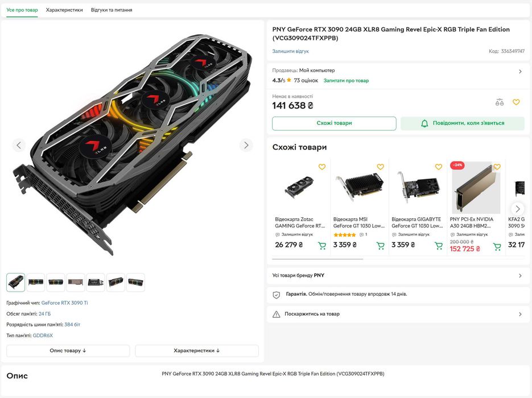Add MSI GeForce GT 1030 to cart
Viewport: 532px width, 398px height.
pos(381,246)
